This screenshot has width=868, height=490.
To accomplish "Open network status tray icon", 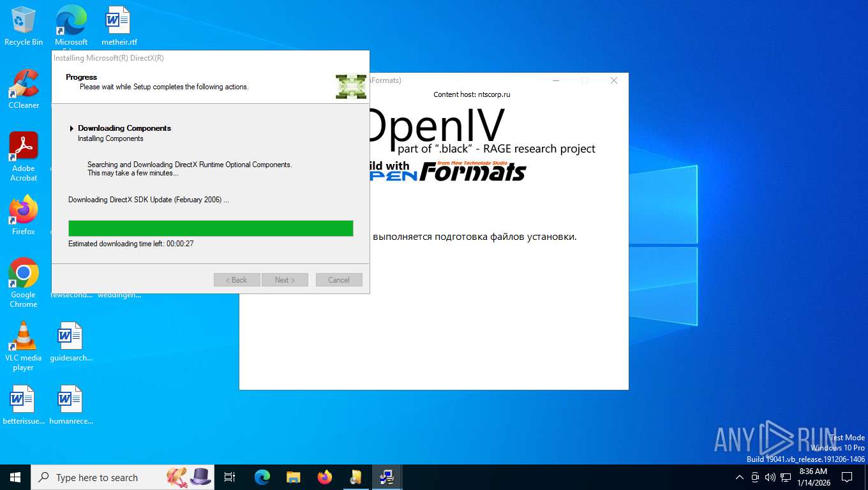I will click(x=786, y=477).
